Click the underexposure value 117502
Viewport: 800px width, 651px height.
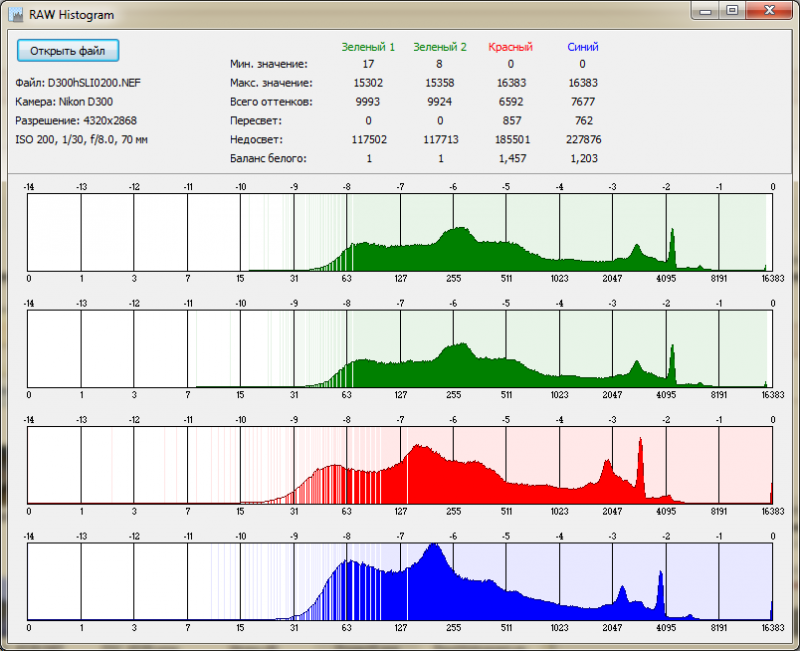click(369, 139)
